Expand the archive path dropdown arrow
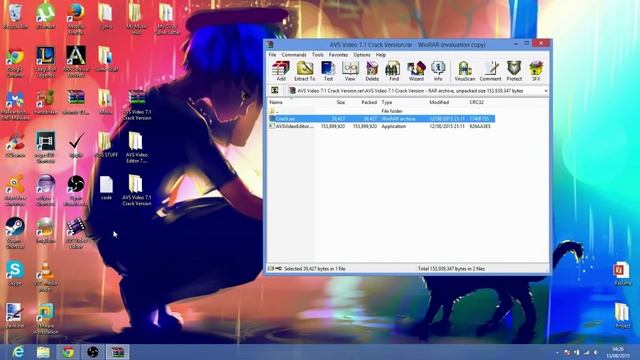This screenshot has width=640, height=360. [x=546, y=91]
